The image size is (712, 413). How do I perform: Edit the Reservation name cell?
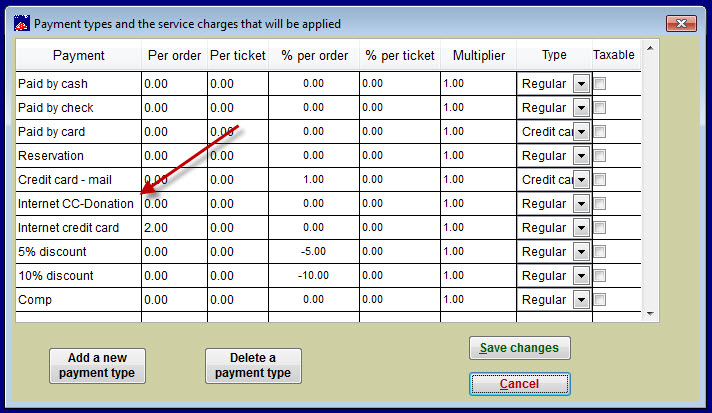79,156
